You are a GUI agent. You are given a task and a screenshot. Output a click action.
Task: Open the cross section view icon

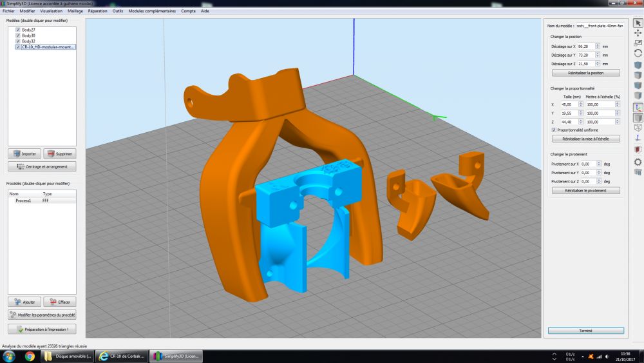coord(638,150)
